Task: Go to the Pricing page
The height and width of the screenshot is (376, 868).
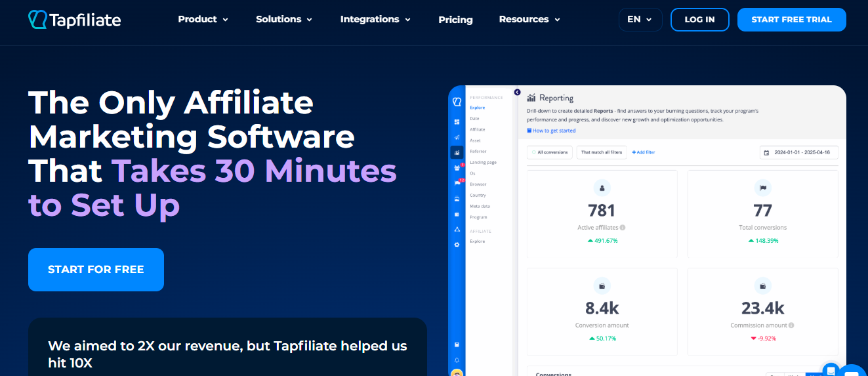Action: 455,20
